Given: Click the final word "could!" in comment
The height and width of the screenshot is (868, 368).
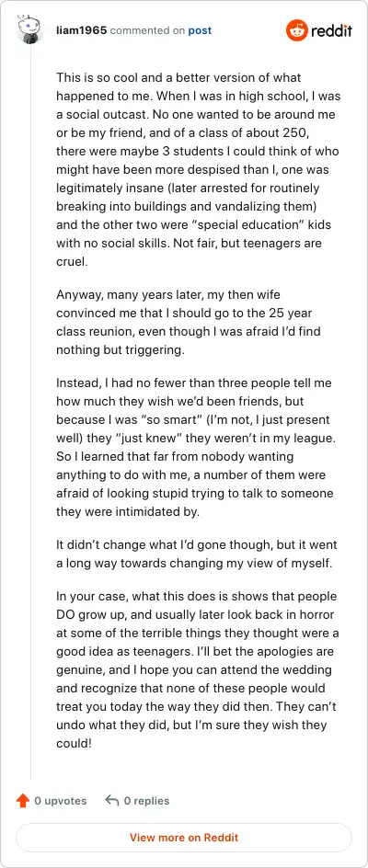Looking at the screenshot, I should point(74,744).
